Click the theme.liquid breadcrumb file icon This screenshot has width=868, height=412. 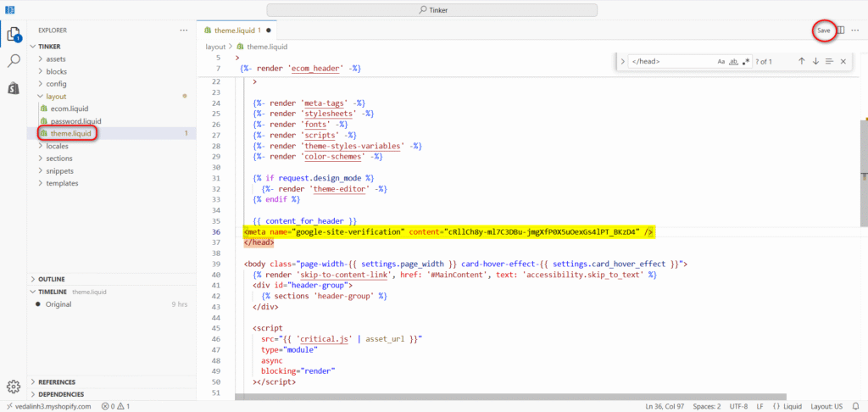240,47
